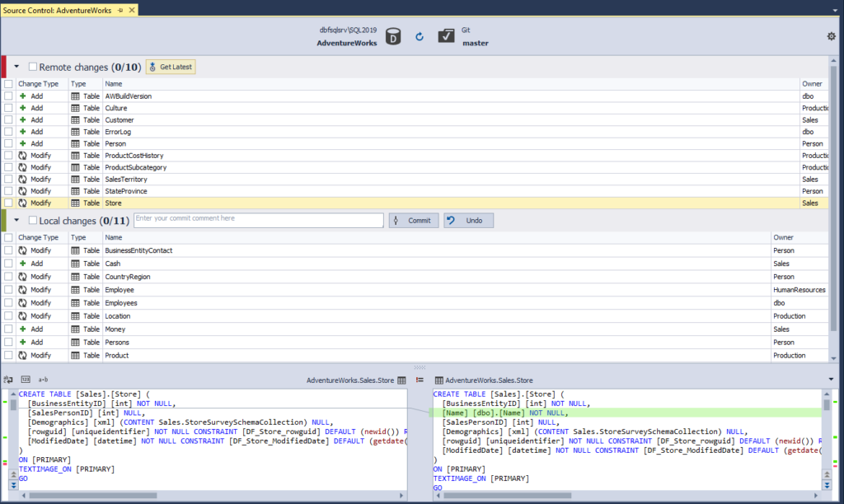Refresh source control changes
The image size is (844, 504).
[420, 36]
